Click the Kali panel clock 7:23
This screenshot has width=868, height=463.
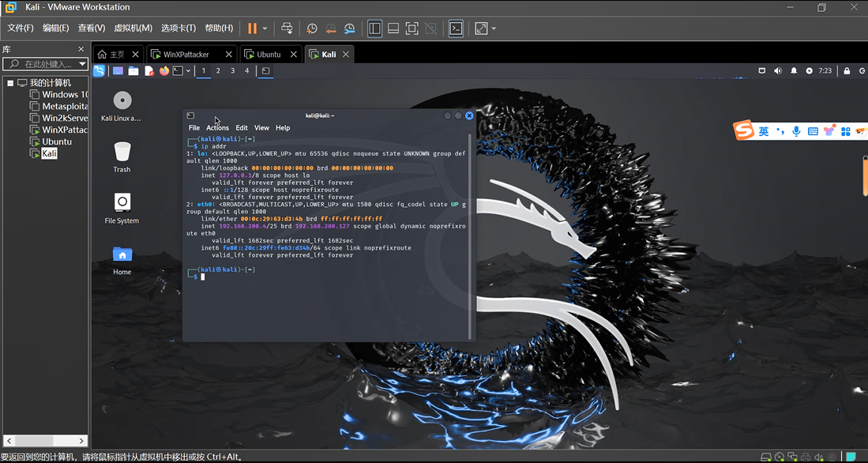tap(825, 70)
